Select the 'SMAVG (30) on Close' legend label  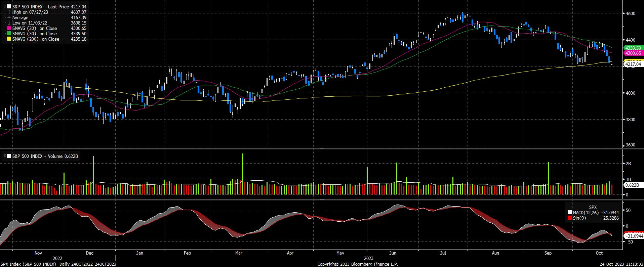[35, 34]
